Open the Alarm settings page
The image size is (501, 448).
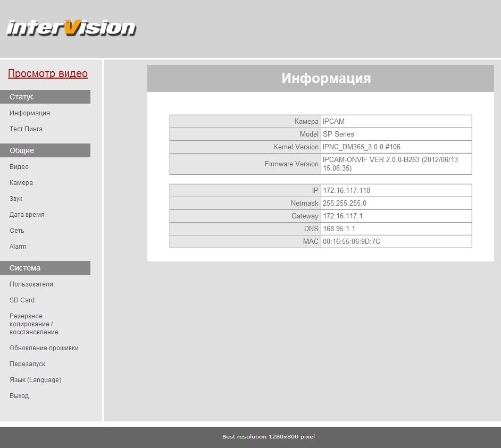pyautogui.click(x=18, y=247)
